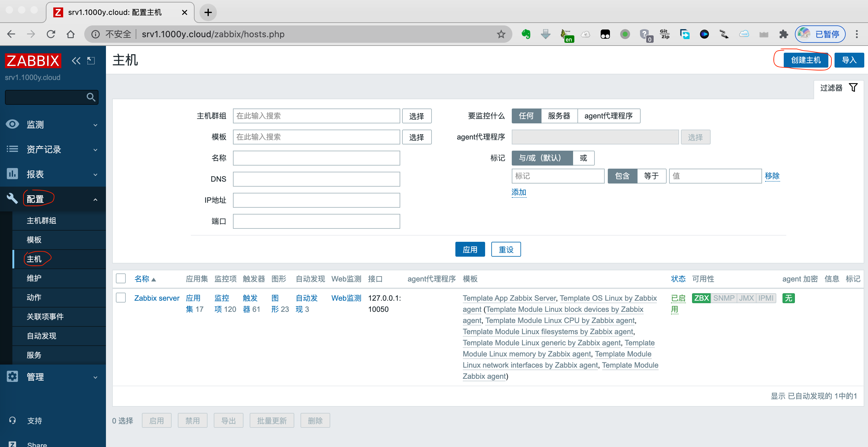
Task: Collapse the 配置 menu chevron
Action: [95, 200]
